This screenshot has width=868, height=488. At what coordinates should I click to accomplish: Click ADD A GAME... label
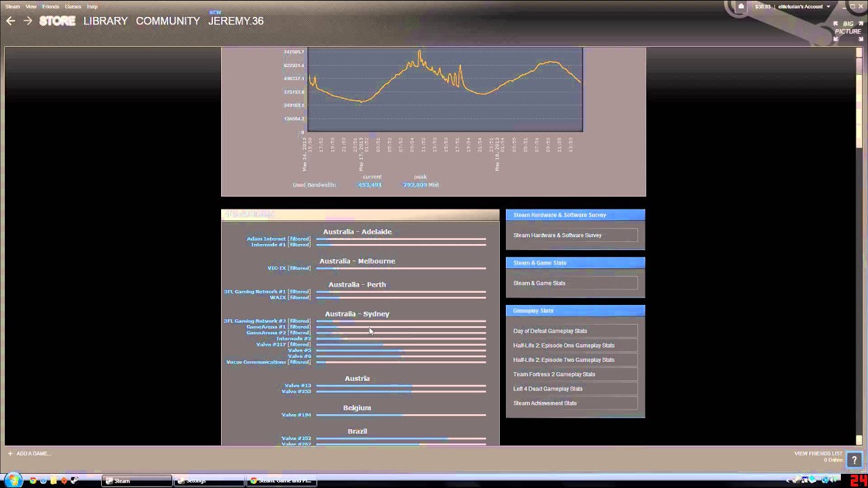coord(34,453)
